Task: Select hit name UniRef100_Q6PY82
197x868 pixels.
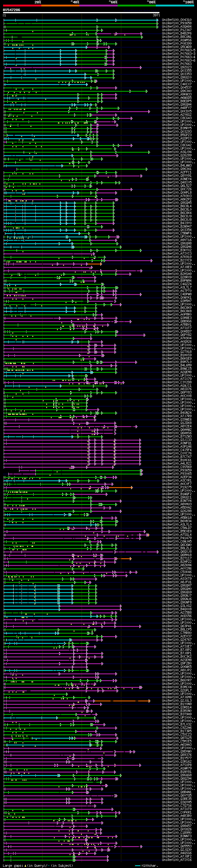Action: 177,335
